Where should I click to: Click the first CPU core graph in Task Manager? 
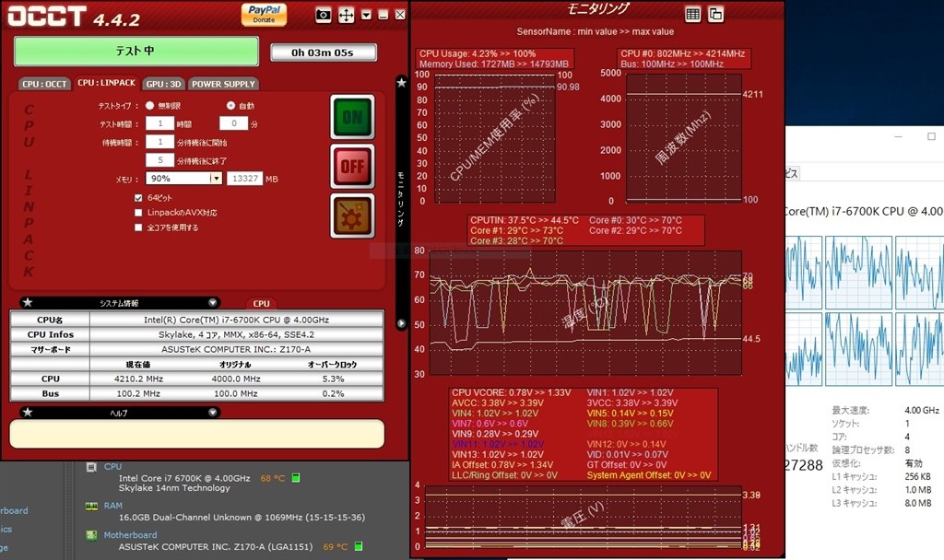click(804, 273)
